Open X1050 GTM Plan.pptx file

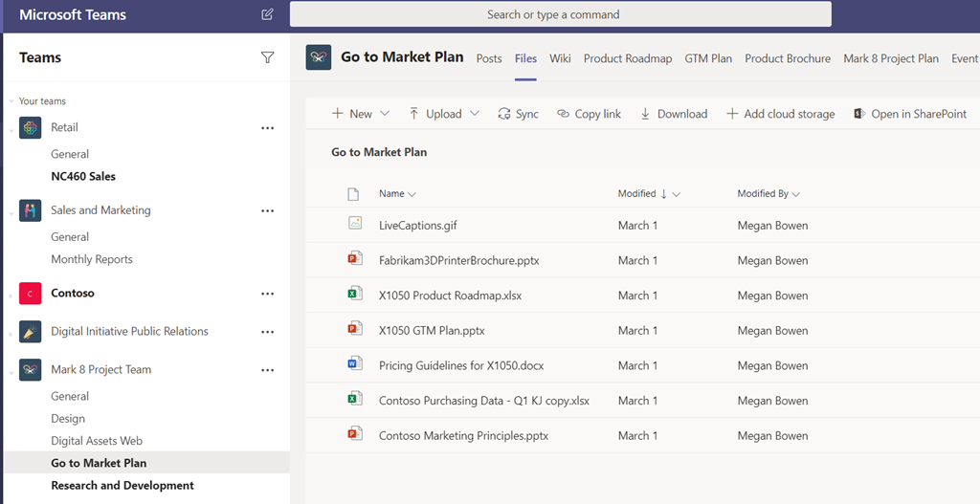[432, 330]
